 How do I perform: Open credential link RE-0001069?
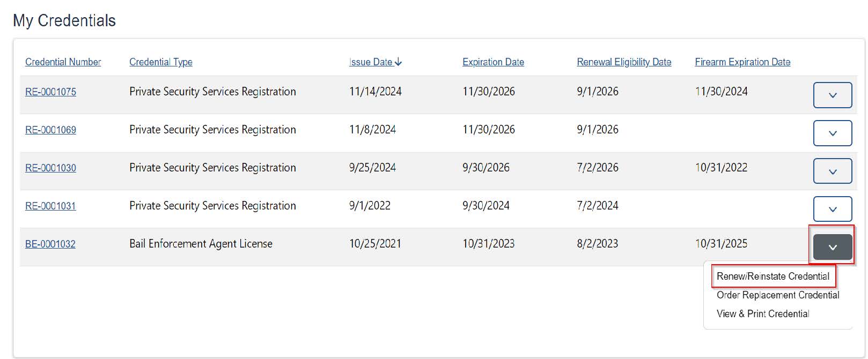[x=50, y=130]
